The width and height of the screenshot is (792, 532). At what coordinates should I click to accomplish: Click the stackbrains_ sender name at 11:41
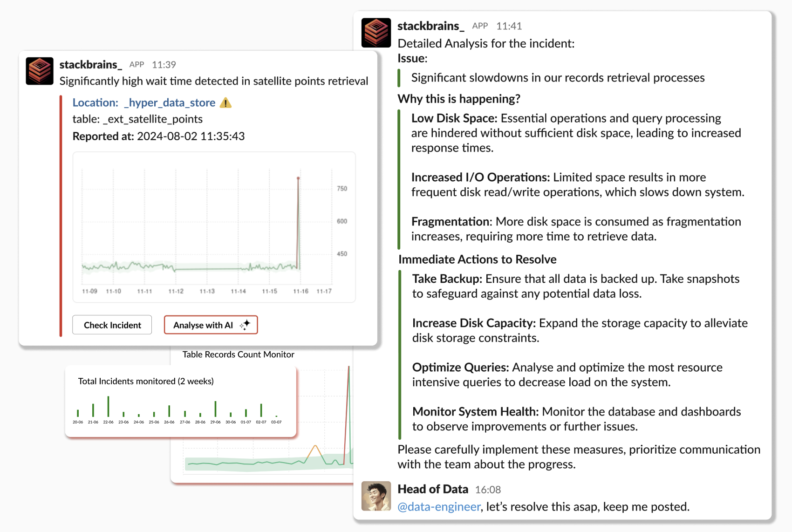point(430,26)
